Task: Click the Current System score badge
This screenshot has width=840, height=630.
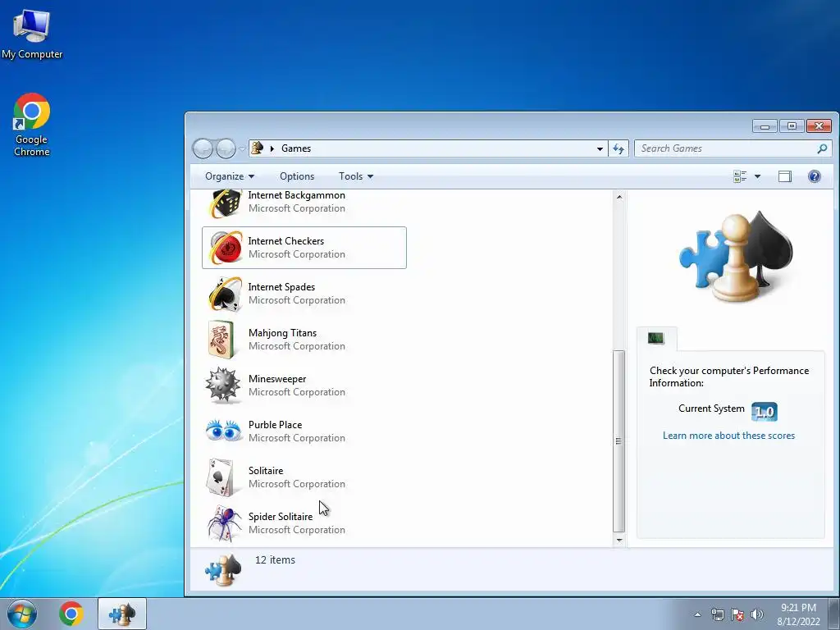Action: coord(765,412)
